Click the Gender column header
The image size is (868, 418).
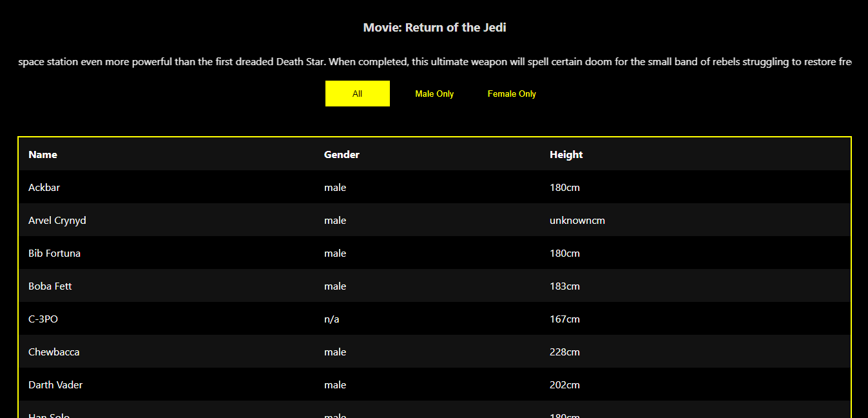(x=342, y=154)
